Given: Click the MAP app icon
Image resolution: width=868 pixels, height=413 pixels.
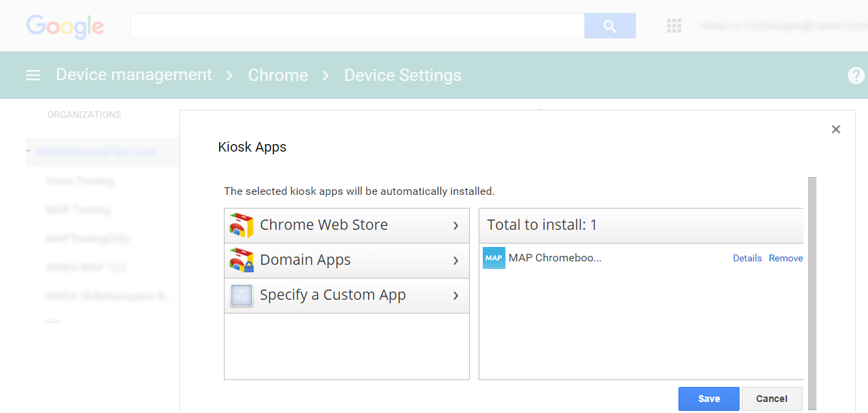Looking at the screenshot, I should 494,258.
